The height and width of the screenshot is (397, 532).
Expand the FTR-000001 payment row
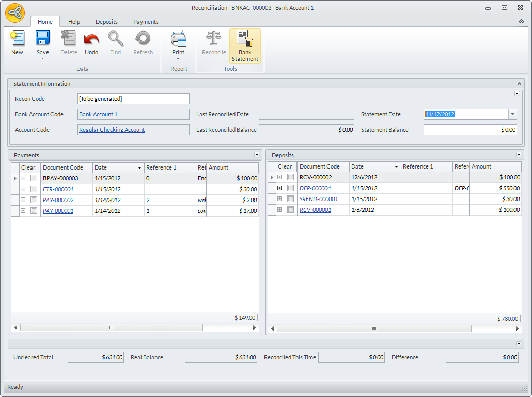23,189
